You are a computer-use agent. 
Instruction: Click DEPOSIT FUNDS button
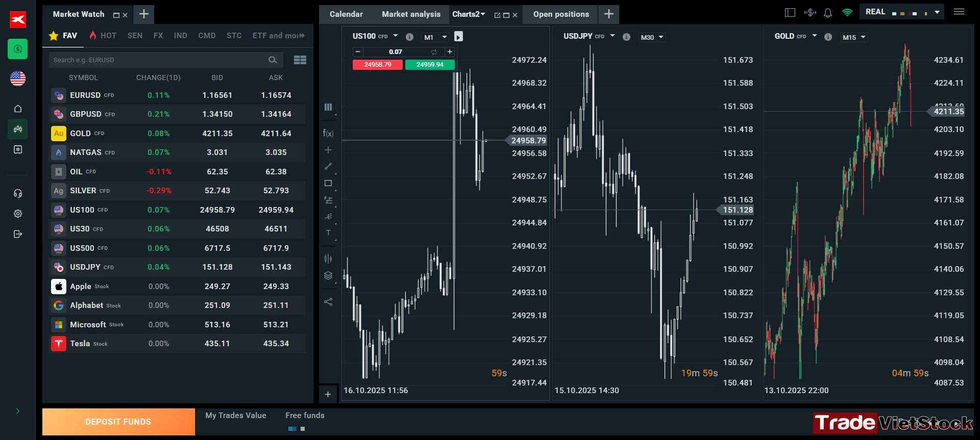118,422
